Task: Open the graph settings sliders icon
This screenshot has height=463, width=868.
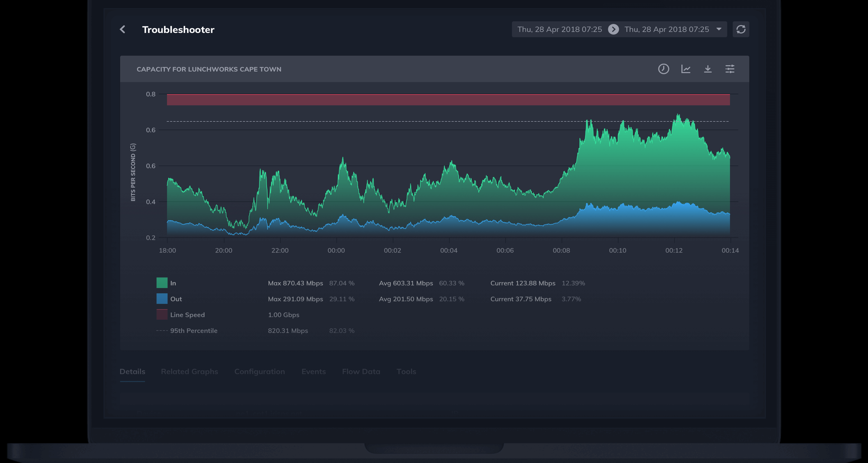Action: click(x=730, y=69)
